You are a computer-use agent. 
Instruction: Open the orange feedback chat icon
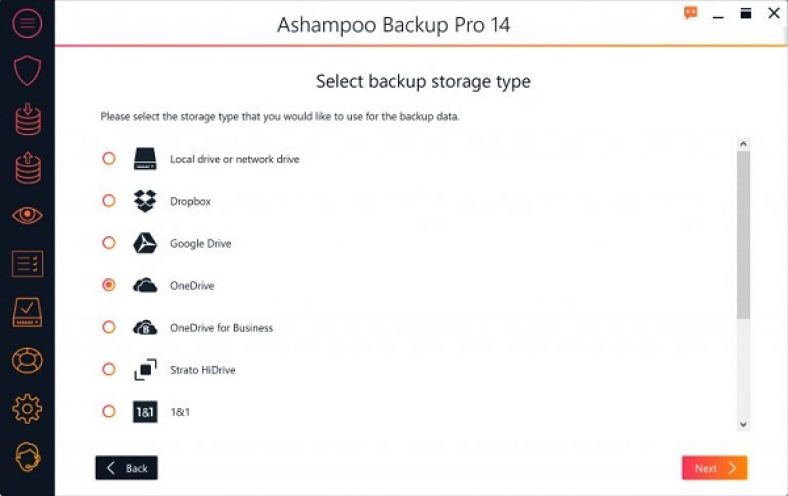point(691,13)
